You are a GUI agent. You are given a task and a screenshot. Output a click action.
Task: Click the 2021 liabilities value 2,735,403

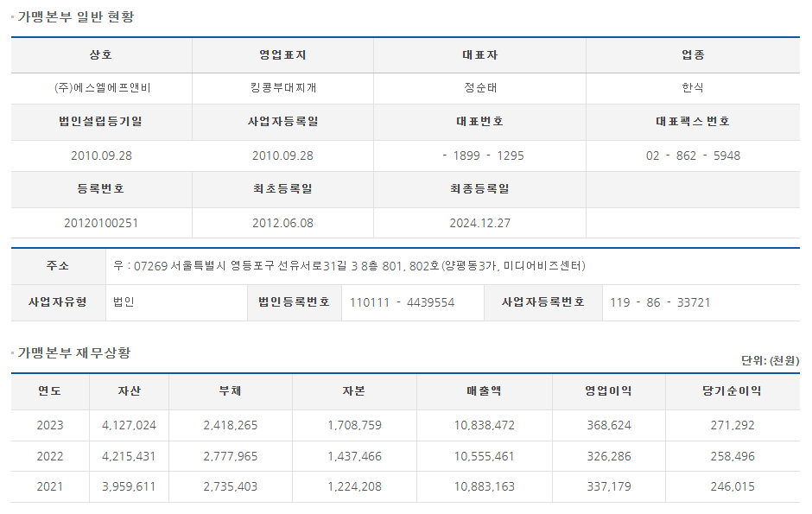coord(231,486)
